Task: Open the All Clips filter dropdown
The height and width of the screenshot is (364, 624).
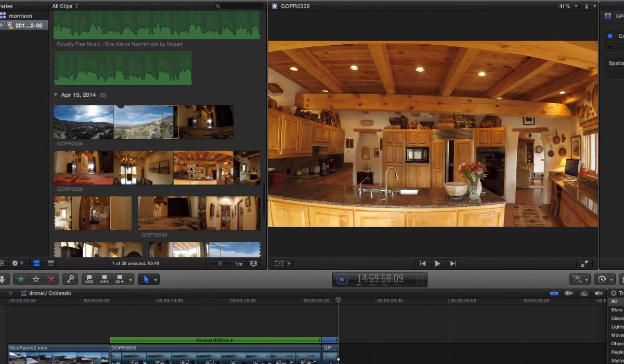Action: point(65,6)
